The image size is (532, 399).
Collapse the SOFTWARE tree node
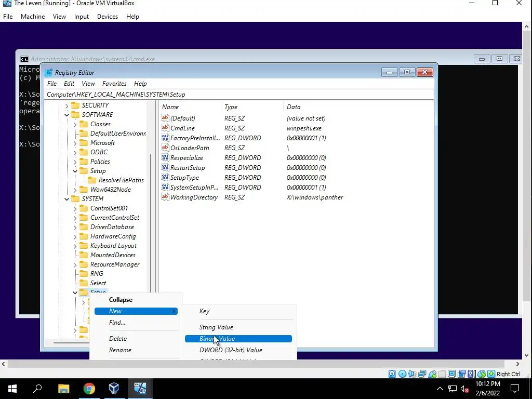(x=66, y=115)
